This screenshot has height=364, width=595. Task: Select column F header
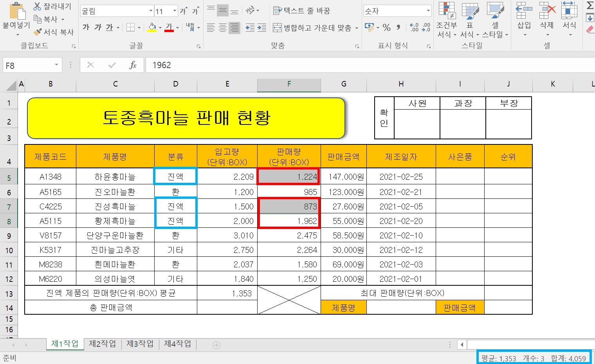[289, 84]
